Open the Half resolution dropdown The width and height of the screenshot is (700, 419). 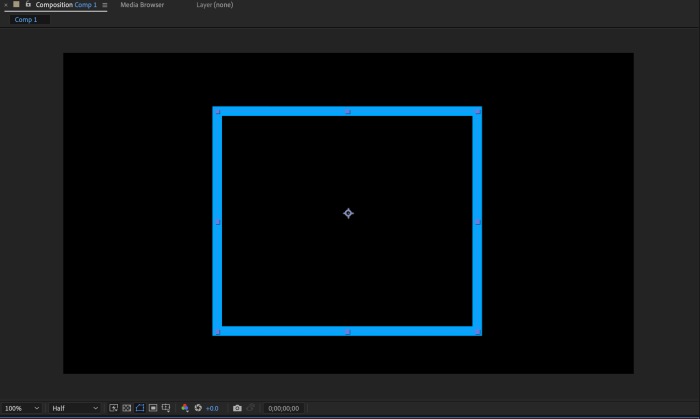[x=75, y=408]
